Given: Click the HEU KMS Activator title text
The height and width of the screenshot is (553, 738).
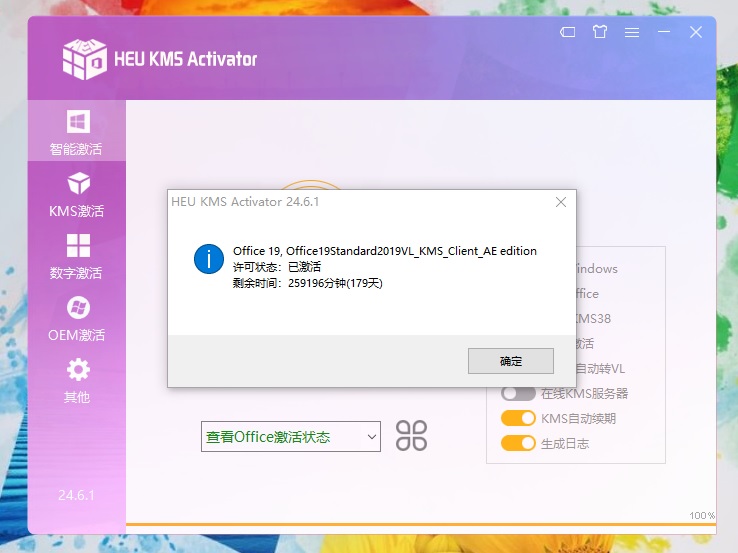Looking at the screenshot, I should [x=185, y=59].
